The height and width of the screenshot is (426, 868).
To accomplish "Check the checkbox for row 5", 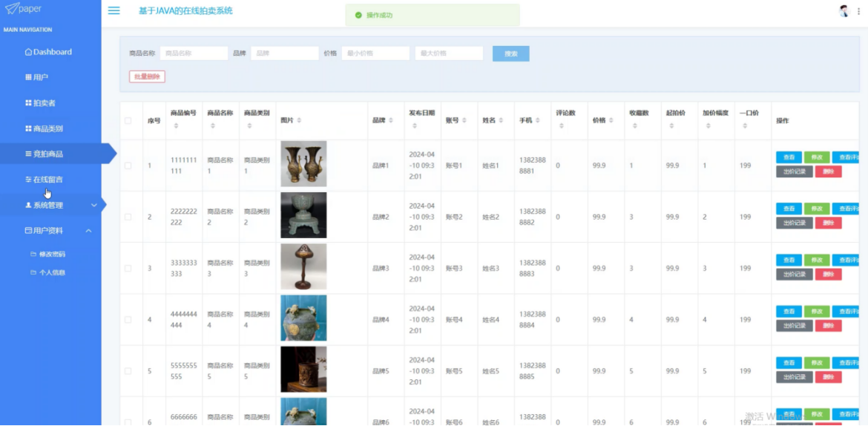I will (x=128, y=371).
